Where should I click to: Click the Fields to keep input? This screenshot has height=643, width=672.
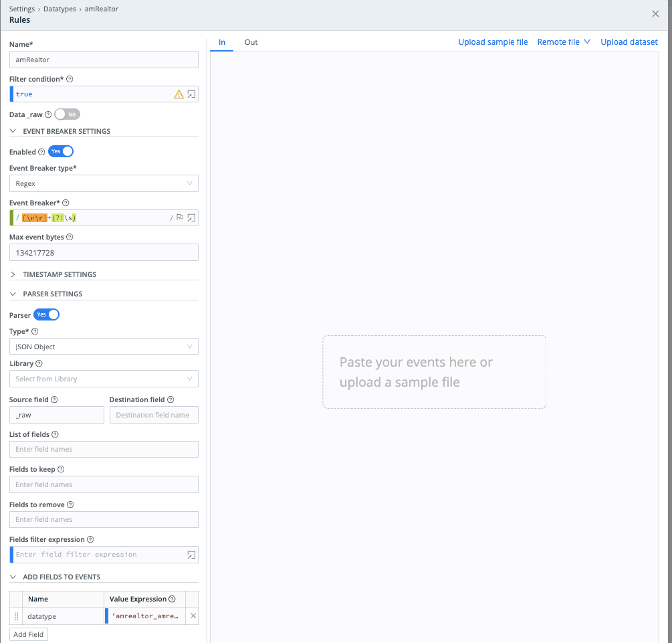point(104,484)
